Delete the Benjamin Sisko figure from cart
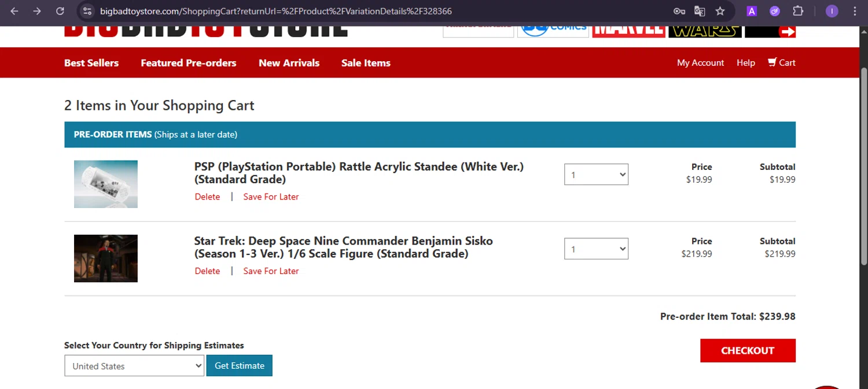The image size is (868, 389). [x=207, y=271]
